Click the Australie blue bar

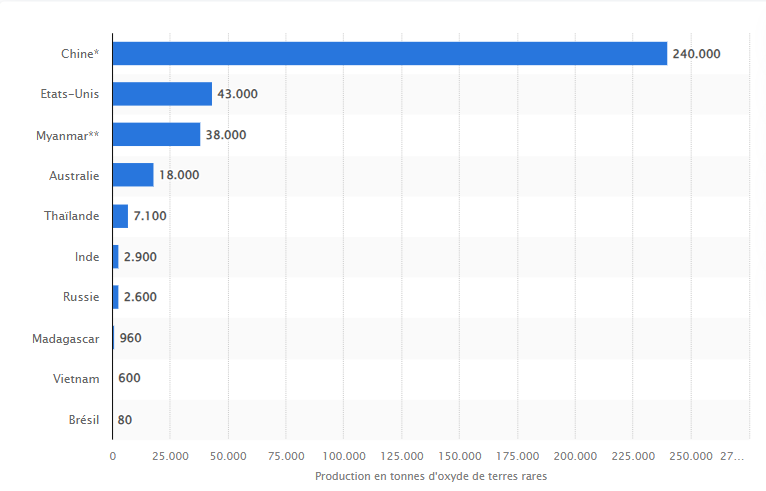pos(133,175)
